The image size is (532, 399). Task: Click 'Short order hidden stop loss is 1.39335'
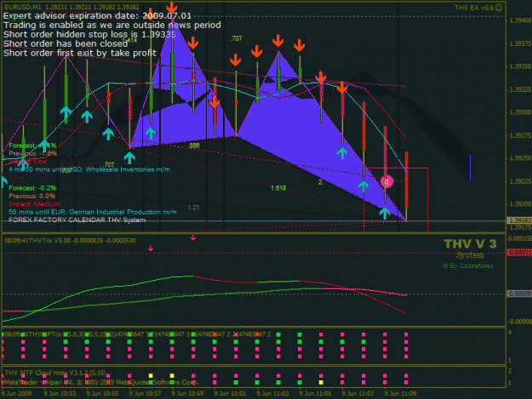[x=89, y=34]
